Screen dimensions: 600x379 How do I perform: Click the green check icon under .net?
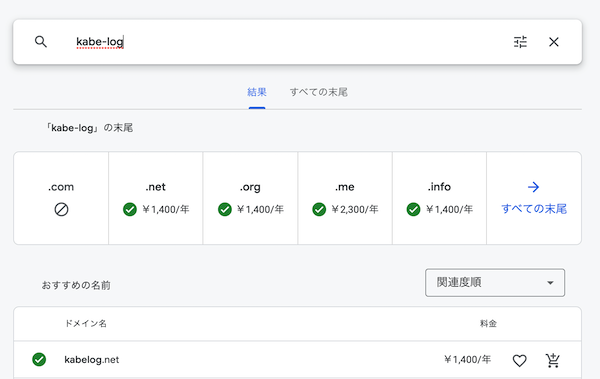130,209
